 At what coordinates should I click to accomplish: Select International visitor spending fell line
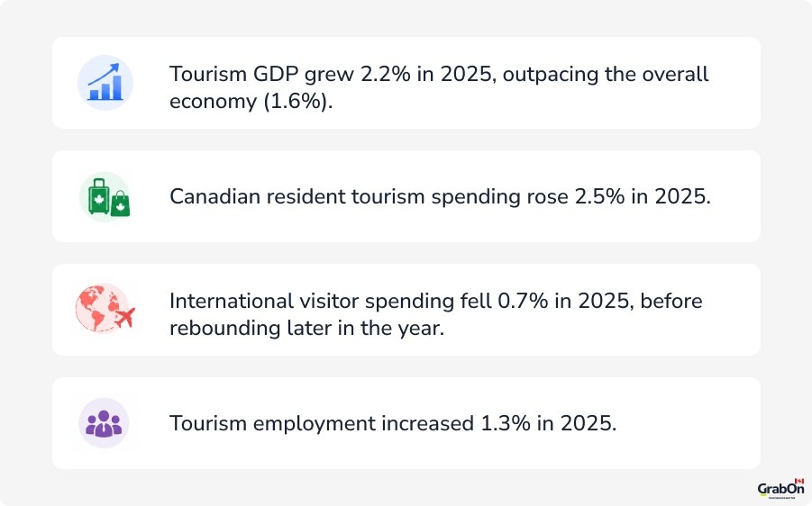pos(436,301)
